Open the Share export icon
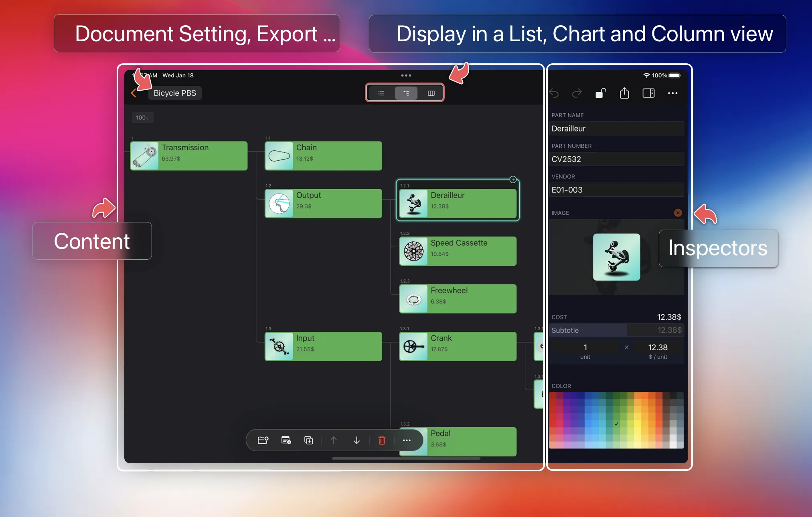Viewport: 812px width, 517px height. pos(624,93)
